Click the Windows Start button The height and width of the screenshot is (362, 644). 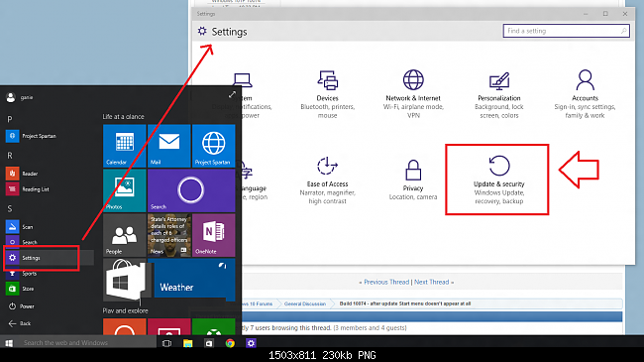click(x=9, y=343)
